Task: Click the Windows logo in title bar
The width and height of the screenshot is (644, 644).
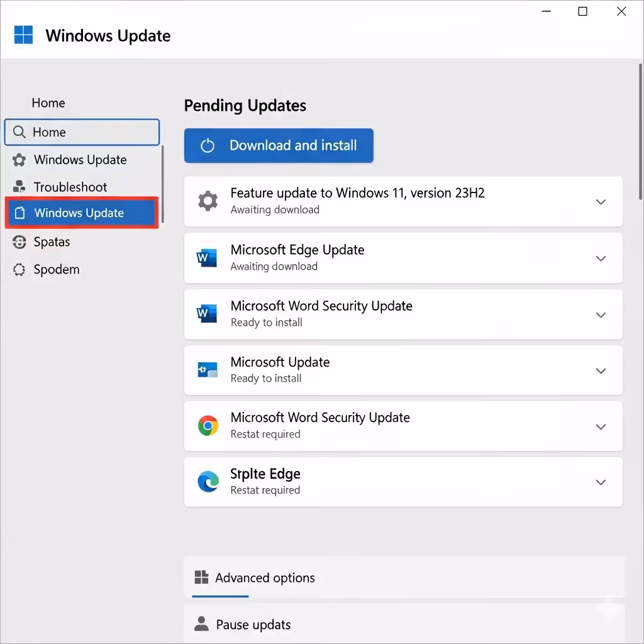Action: click(23, 35)
